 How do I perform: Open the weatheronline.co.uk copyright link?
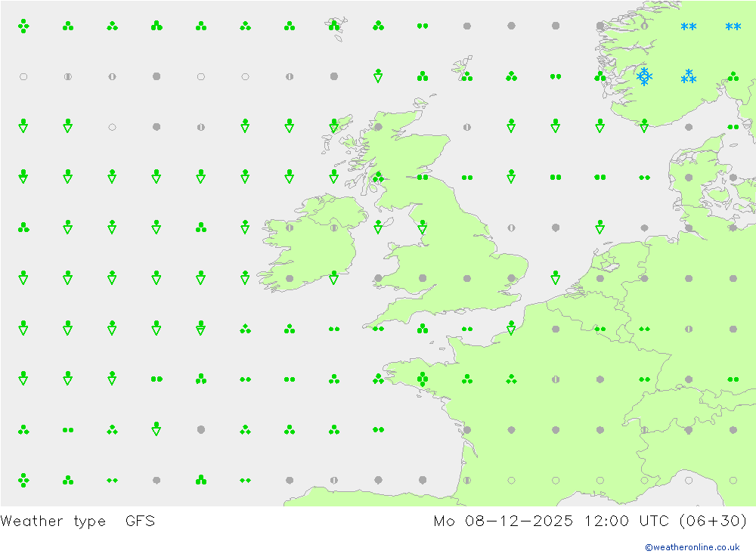692,547
